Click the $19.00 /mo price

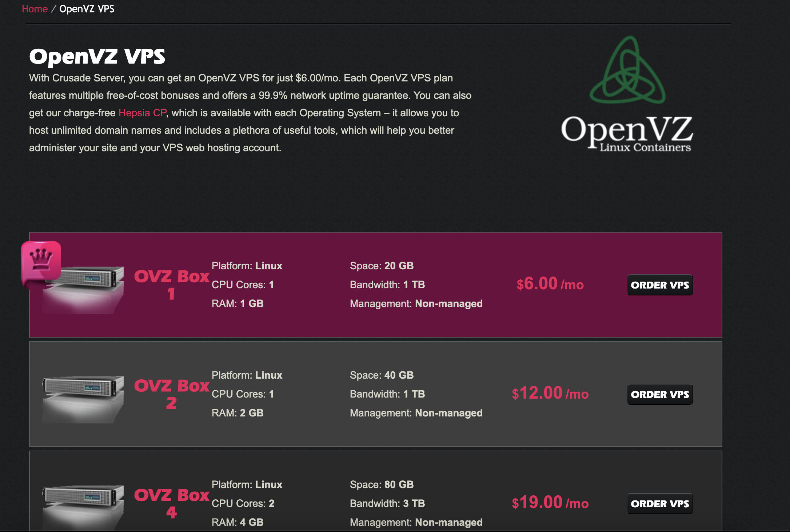[x=550, y=503]
